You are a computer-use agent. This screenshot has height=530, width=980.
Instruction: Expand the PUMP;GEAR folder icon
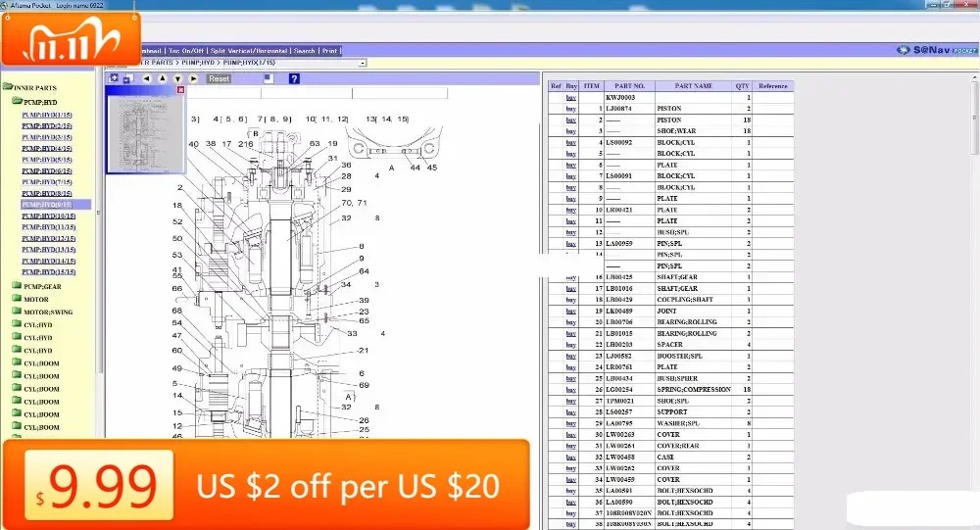[17, 286]
